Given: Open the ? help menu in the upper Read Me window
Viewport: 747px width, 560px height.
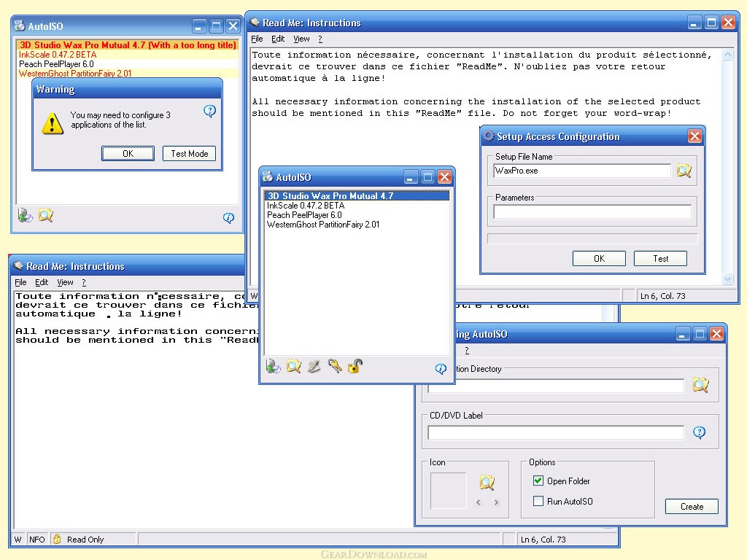Looking at the screenshot, I should click(320, 39).
